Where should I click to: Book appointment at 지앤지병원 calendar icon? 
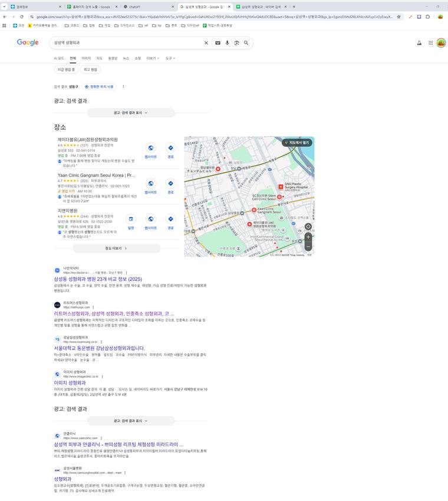click(x=131, y=222)
